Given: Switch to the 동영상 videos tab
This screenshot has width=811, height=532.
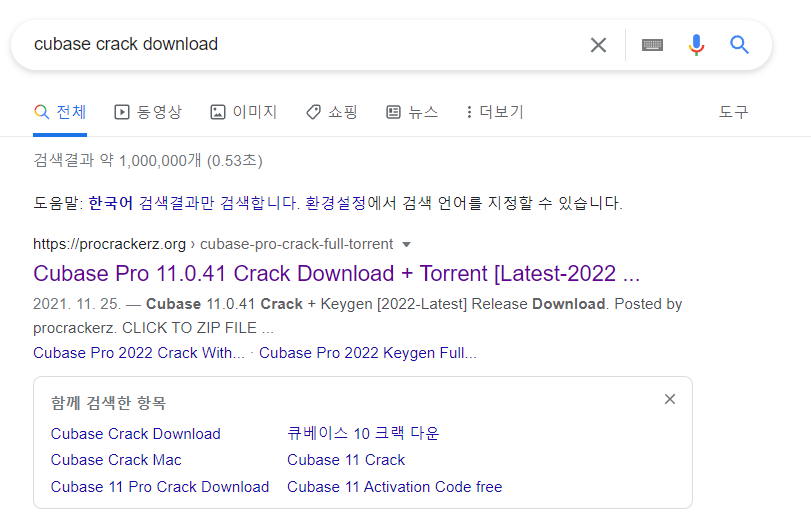Looking at the screenshot, I should coord(148,112).
